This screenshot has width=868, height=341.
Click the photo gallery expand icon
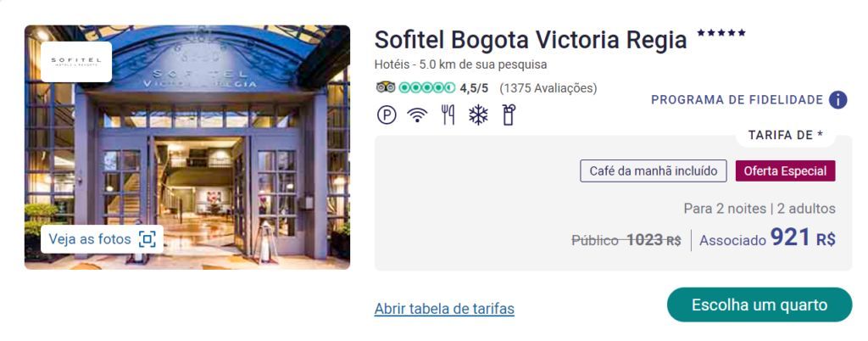coord(147,240)
